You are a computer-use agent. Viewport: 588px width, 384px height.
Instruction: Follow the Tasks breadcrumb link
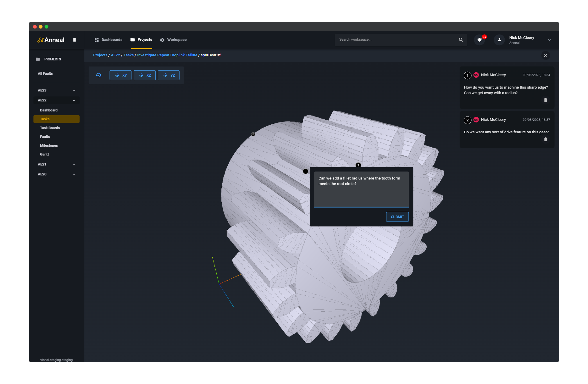[x=128, y=55]
